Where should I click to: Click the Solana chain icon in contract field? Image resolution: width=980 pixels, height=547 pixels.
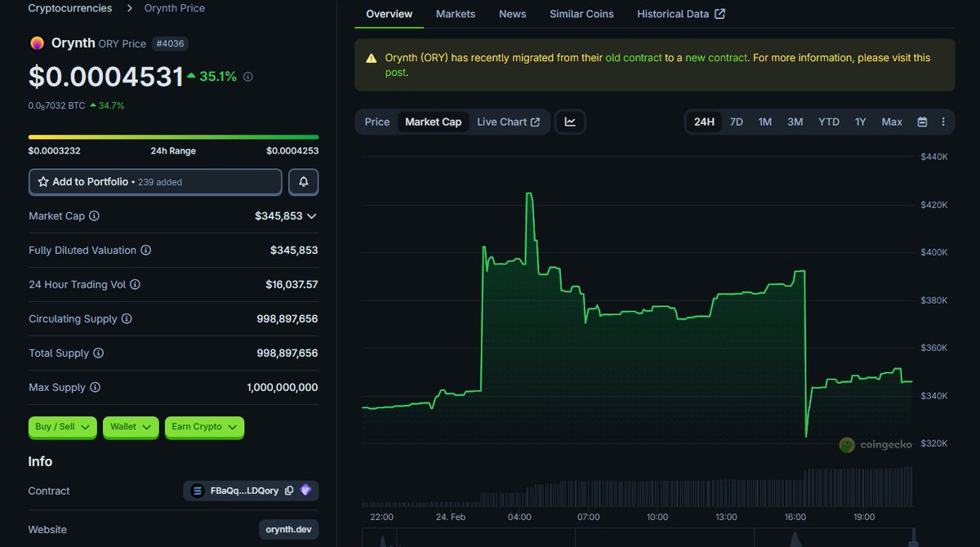[197, 491]
